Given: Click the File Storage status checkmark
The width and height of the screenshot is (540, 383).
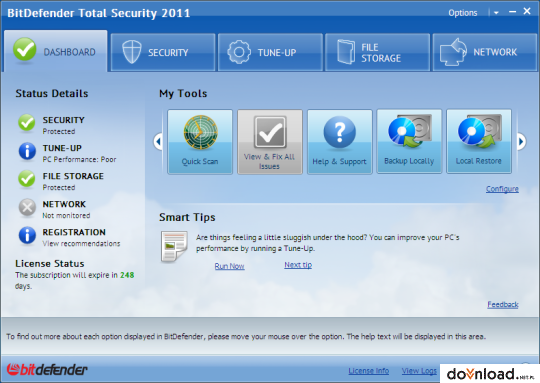Looking at the screenshot, I should [27, 179].
